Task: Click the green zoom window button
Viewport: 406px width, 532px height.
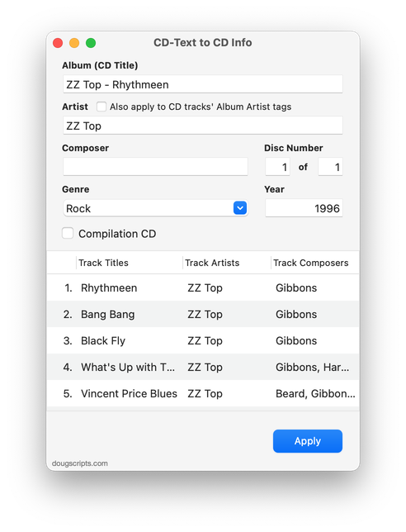Action: click(91, 43)
